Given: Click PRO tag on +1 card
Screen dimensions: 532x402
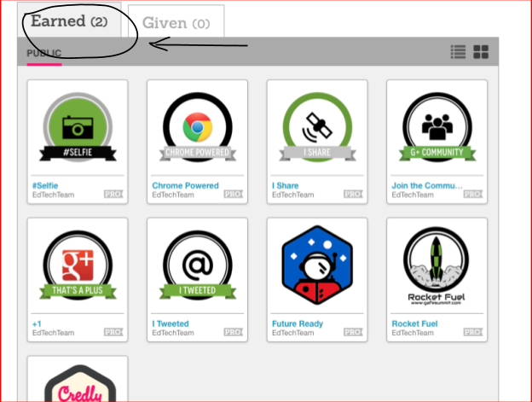Looking at the screenshot, I should click(113, 332).
